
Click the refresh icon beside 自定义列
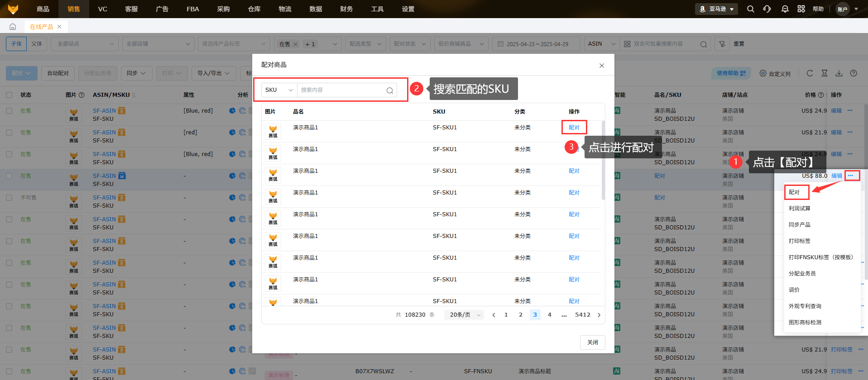point(810,73)
